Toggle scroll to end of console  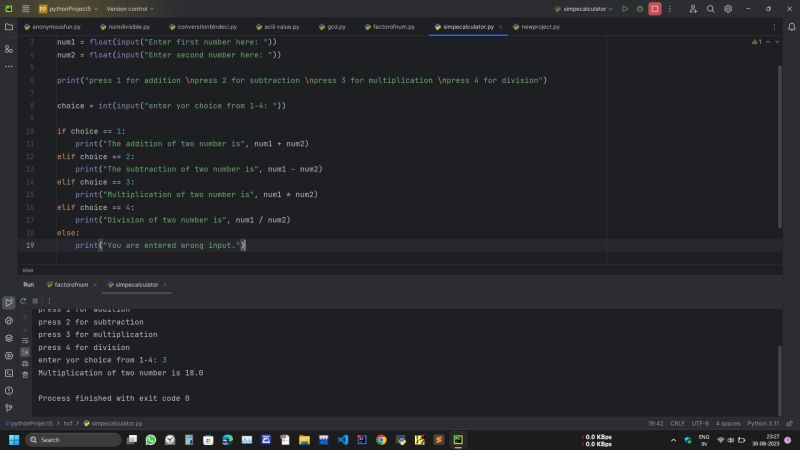[x=25, y=352]
